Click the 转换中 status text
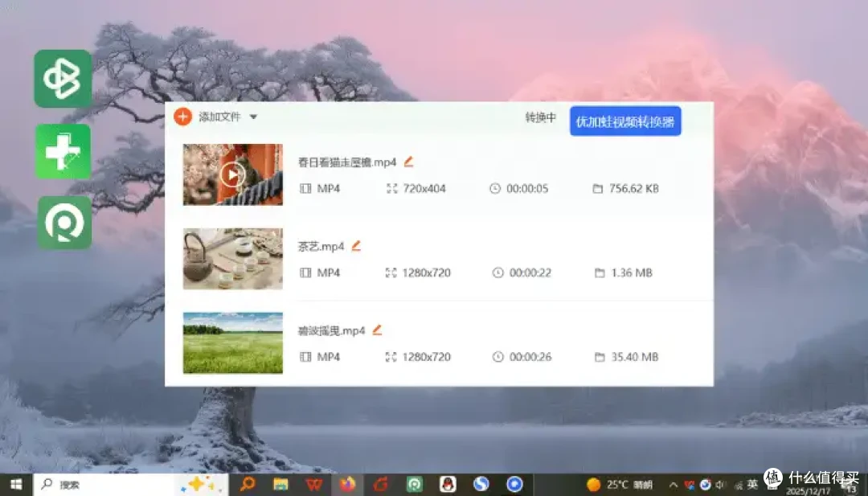Viewport: 868px width, 496px height. 540,117
